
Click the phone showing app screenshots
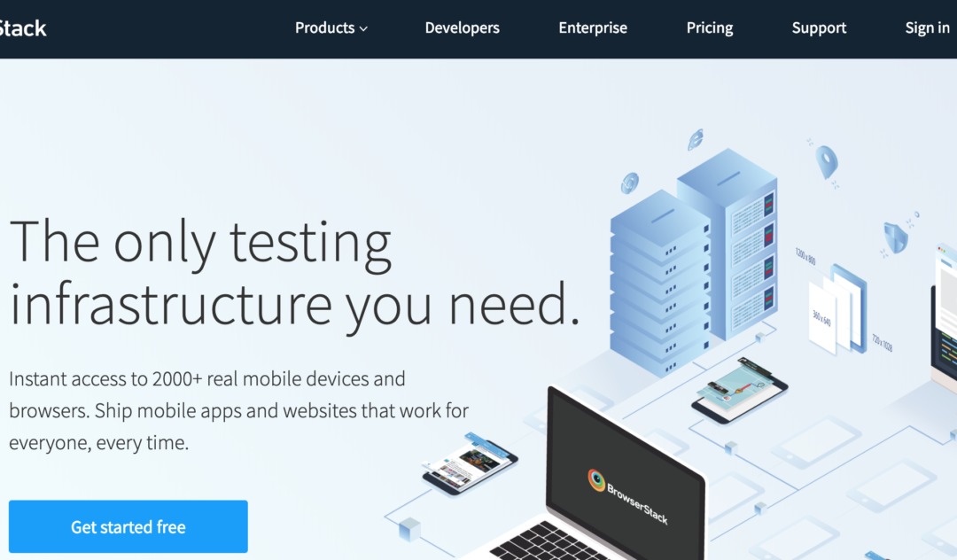470,463
